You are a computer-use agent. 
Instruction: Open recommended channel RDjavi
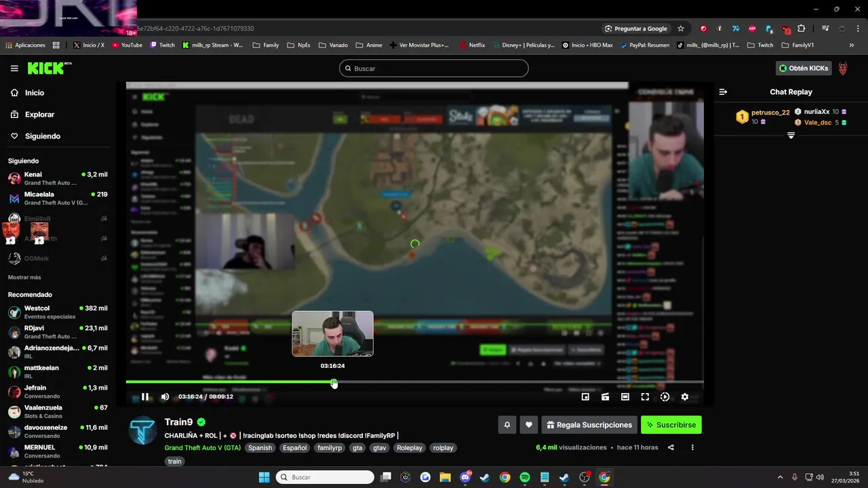(x=58, y=332)
